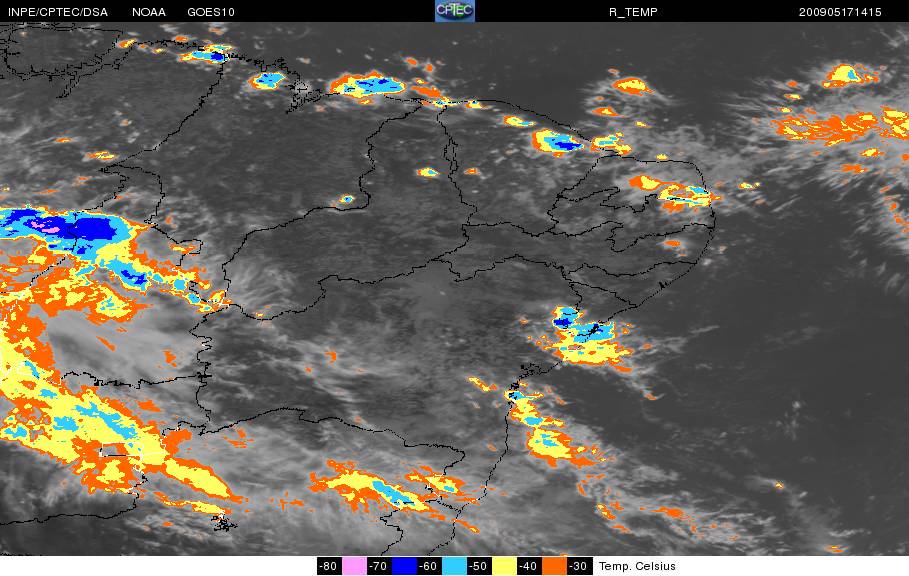This screenshot has width=909, height=576.
Task: Click the Temp. Celsius legend caption
Action: [637, 566]
